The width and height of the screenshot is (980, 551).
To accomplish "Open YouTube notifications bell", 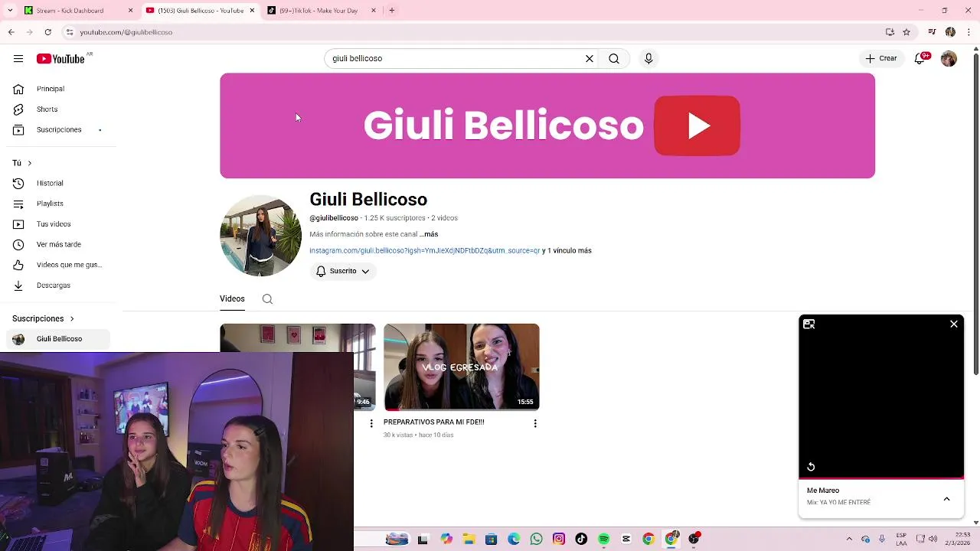I will point(920,58).
